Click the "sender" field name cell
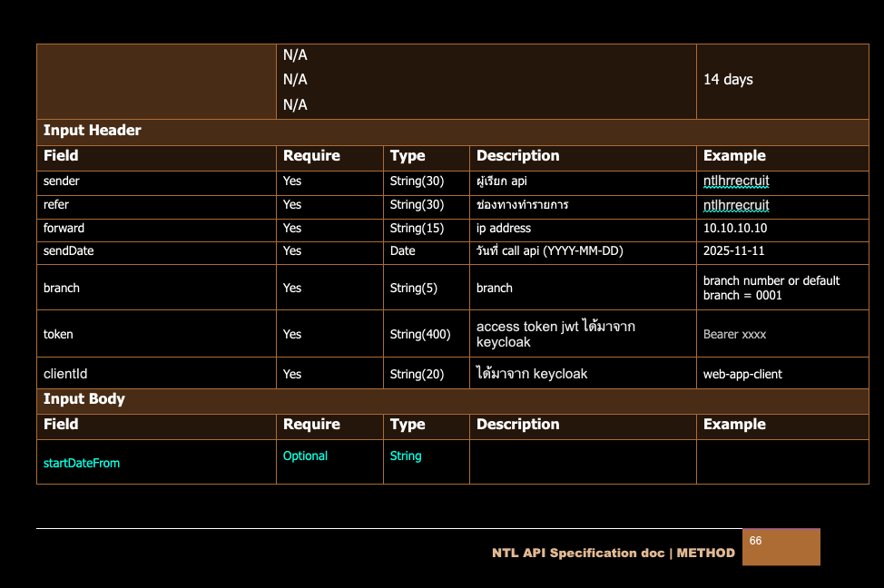 (x=62, y=181)
